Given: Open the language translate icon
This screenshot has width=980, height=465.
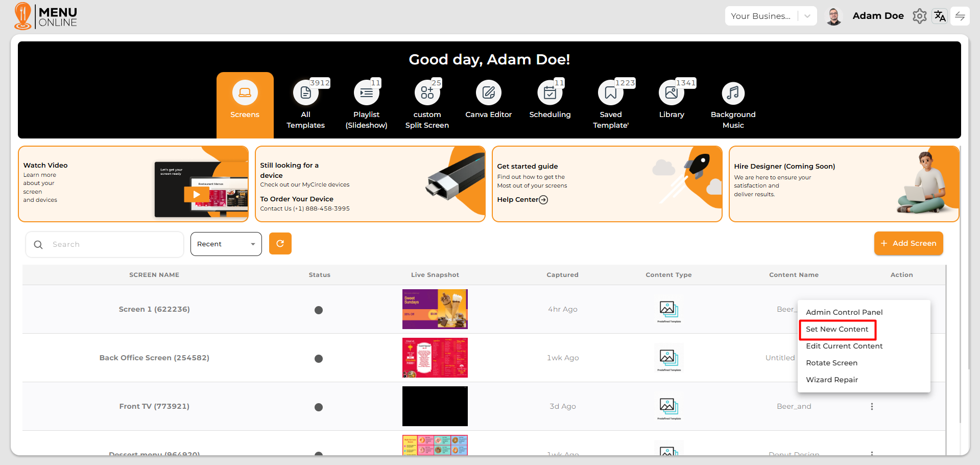Looking at the screenshot, I should click(940, 16).
